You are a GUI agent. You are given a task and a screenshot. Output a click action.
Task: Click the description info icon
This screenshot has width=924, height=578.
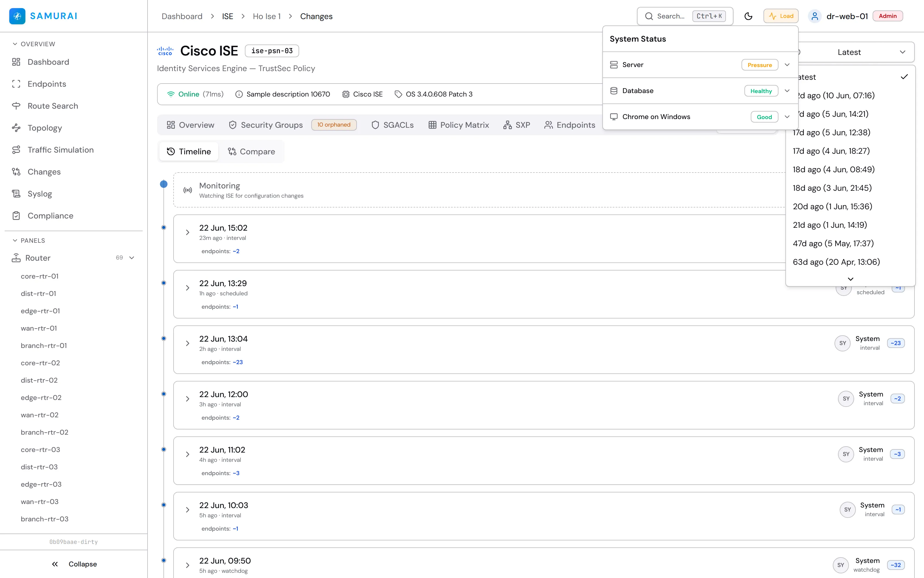tap(239, 94)
